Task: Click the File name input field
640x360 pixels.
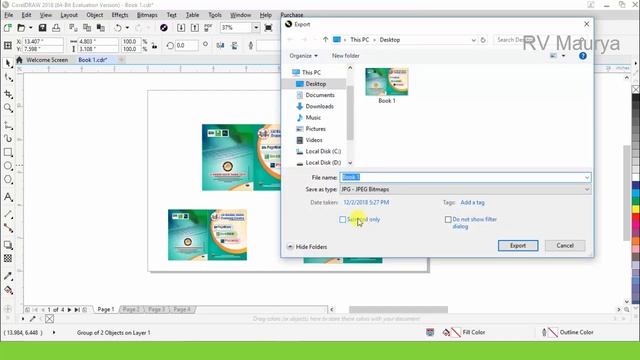Action: [x=465, y=178]
